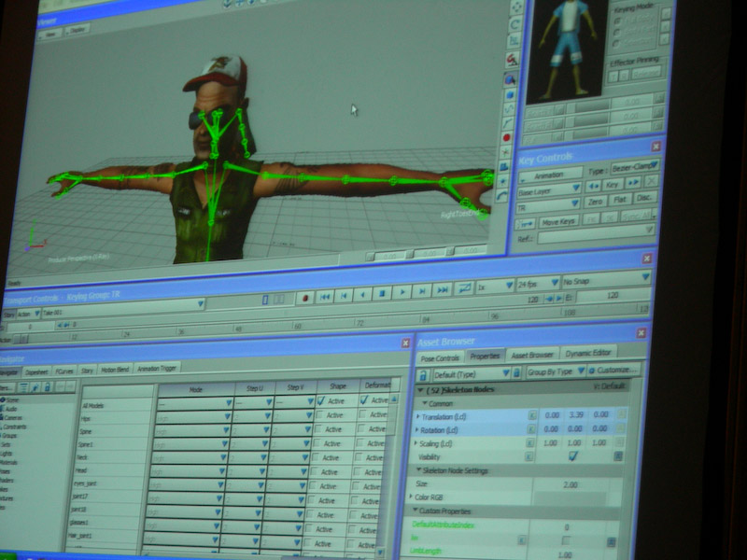Click the wavy curve icon in viewer toolbar
The height and width of the screenshot is (560, 747).
508,109
